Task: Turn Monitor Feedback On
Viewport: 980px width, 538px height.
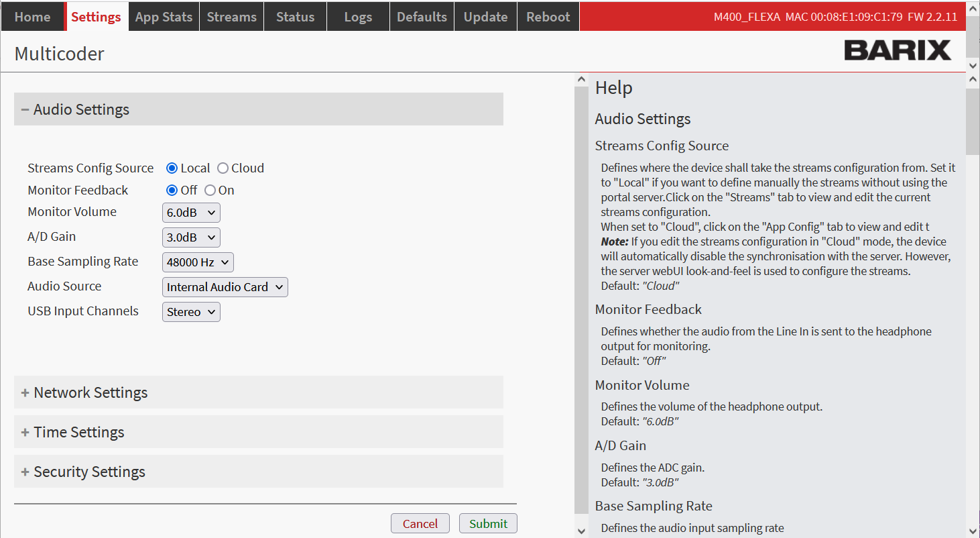Action: 210,191
